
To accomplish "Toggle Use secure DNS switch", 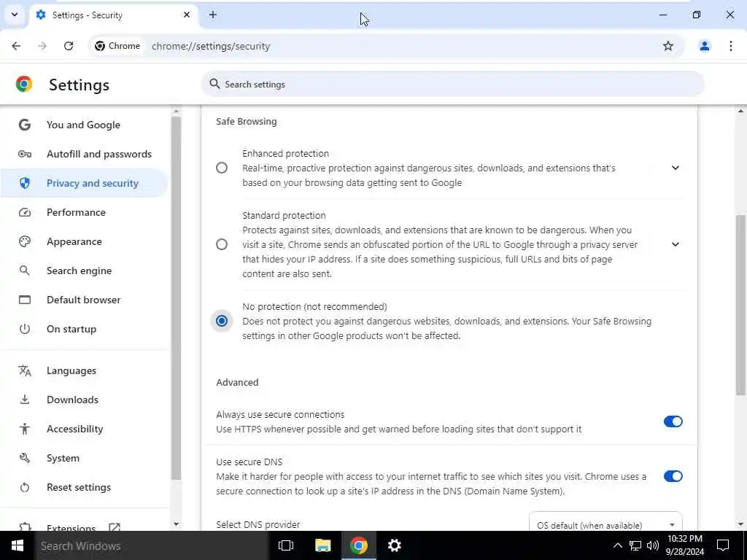I will (673, 476).
